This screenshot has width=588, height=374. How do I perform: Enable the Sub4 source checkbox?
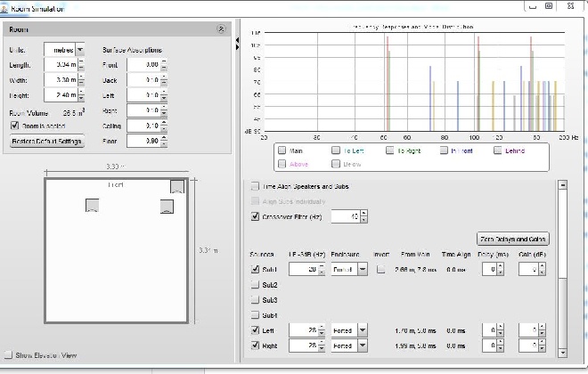[255, 315]
